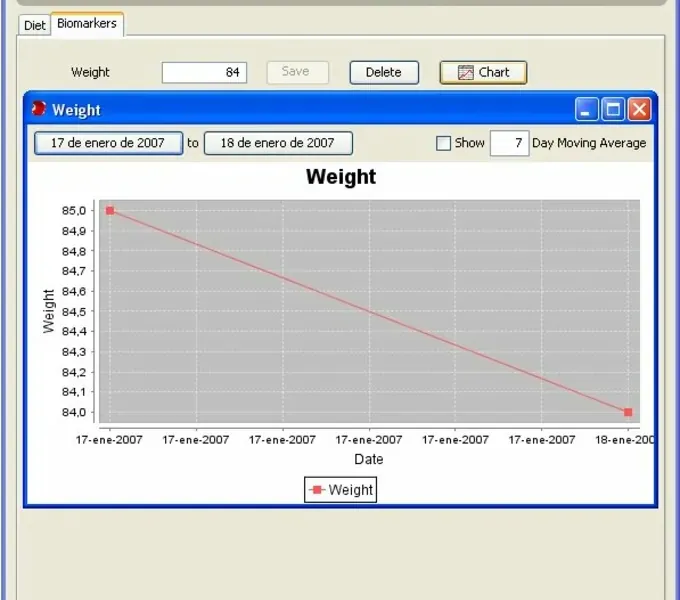
Task: Click the Save button
Action: (298, 72)
